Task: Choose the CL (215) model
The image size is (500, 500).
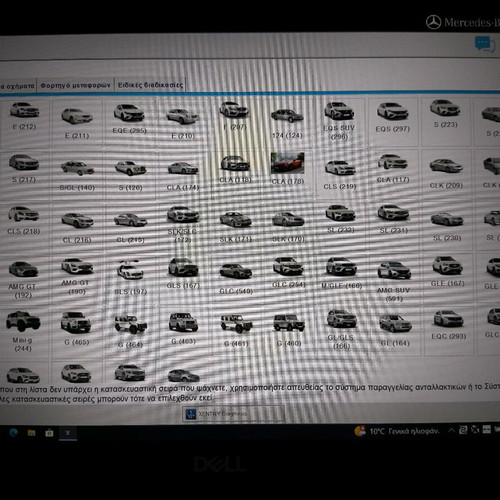Action: tap(130, 228)
